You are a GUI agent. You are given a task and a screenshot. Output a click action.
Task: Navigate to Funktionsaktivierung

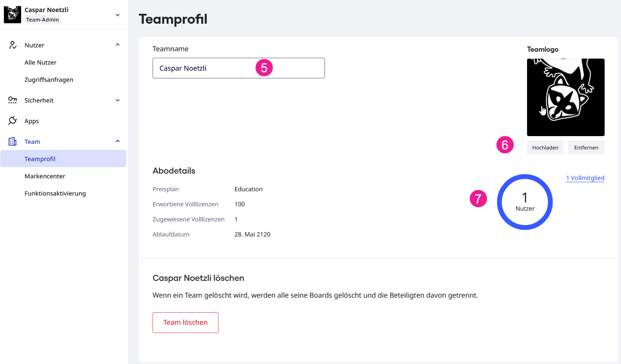click(x=55, y=193)
